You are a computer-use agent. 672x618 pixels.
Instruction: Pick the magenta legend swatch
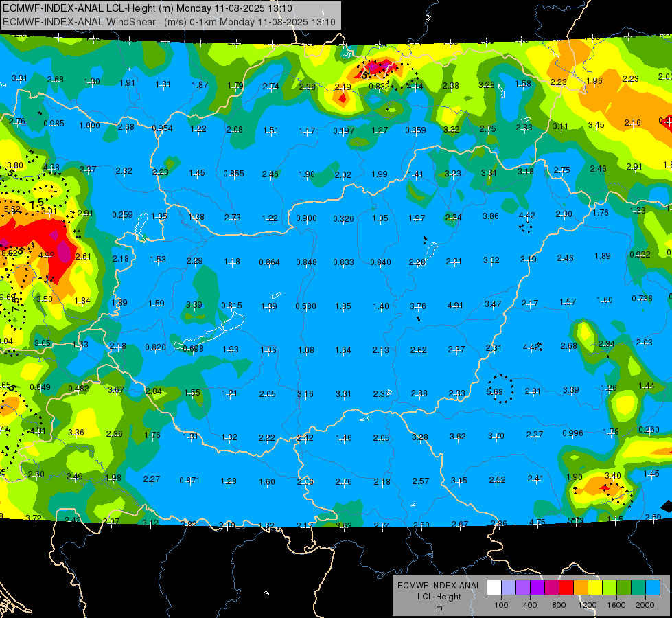(x=552, y=588)
